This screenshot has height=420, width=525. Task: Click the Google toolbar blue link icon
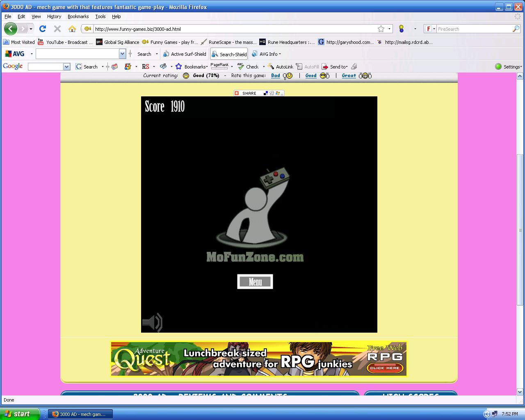point(163,66)
